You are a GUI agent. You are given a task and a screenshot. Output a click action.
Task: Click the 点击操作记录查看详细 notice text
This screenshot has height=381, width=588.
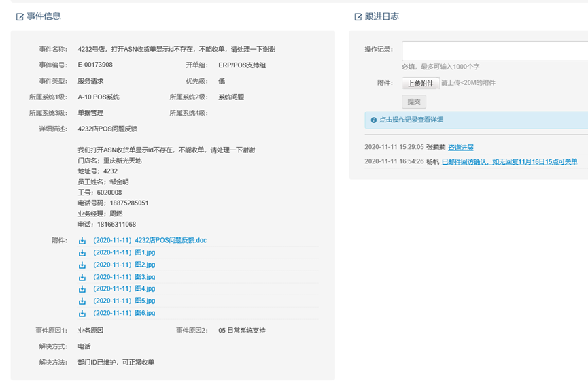(411, 120)
